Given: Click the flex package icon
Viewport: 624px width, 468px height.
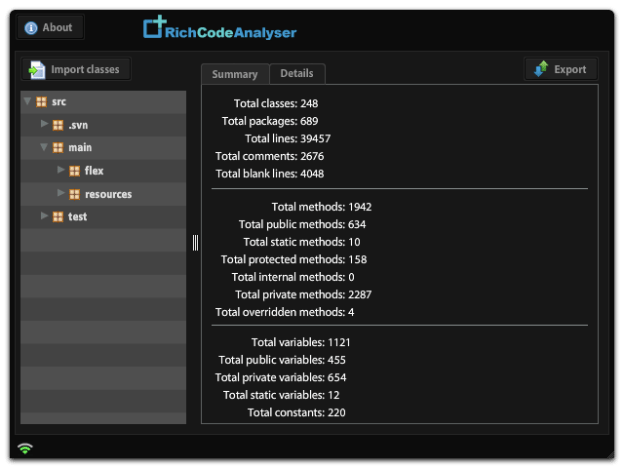Looking at the screenshot, I should [74, 171].
